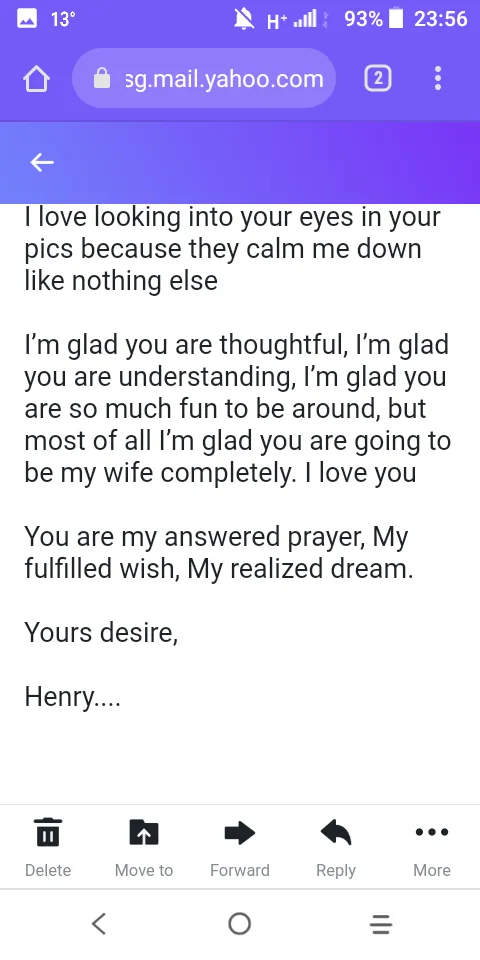Screen dimensions: 480x960
Task: Tap the Android back navigation button
Action: tap(99, 923)
